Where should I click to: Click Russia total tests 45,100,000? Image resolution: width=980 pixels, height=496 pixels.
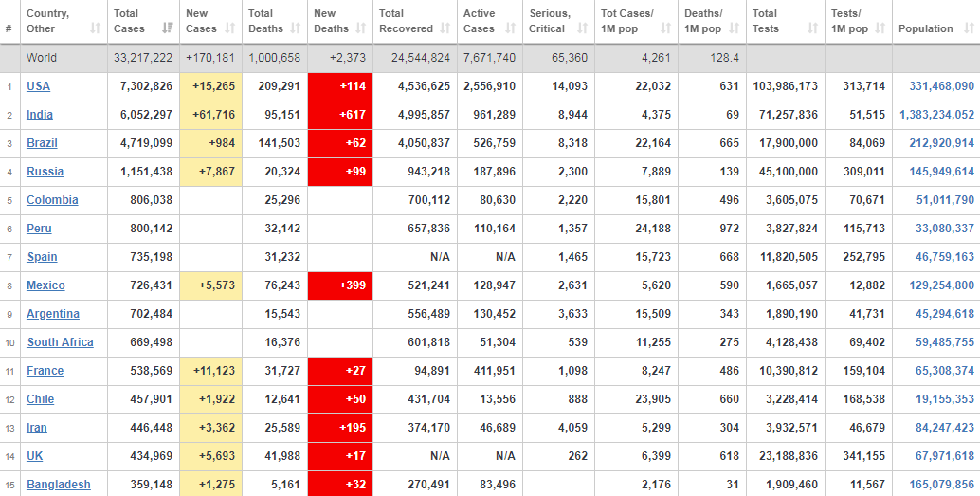point(789,172)
